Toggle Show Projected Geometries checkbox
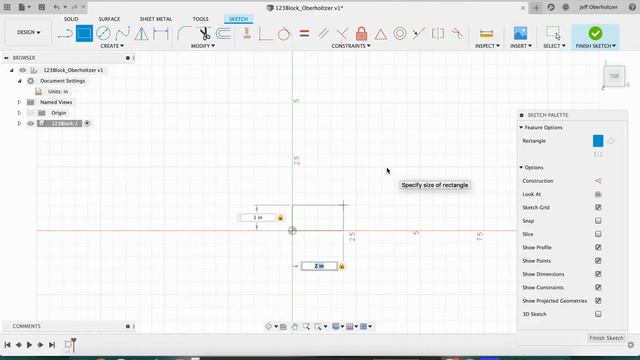The image size is (640, 360). [x=598, y=301]
